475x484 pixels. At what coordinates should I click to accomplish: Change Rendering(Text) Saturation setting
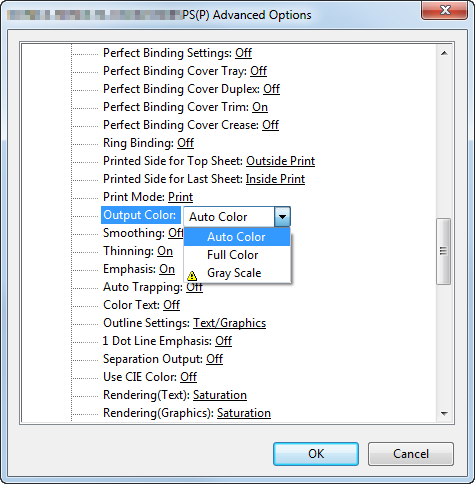220,395
